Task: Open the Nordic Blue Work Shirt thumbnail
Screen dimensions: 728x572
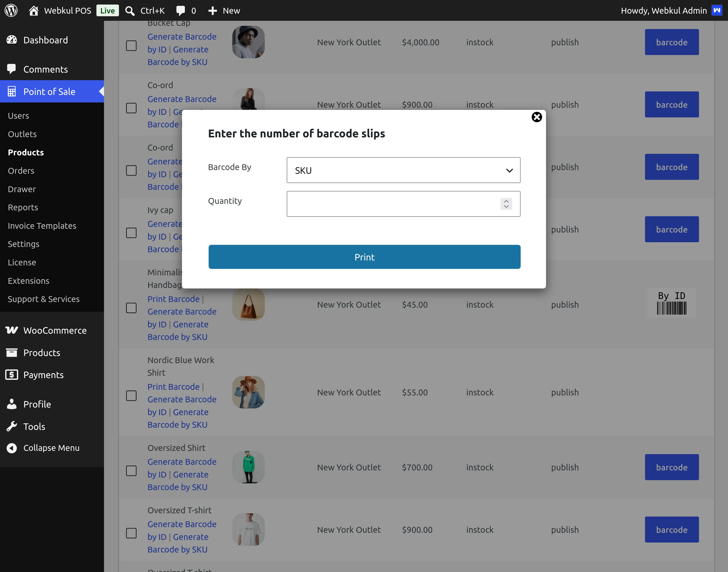Action: tap(249, 392)
